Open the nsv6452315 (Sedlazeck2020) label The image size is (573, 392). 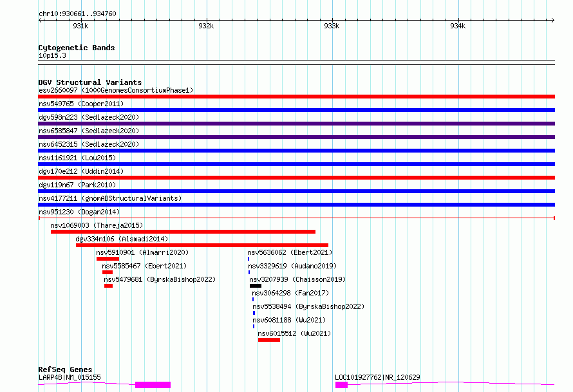pos(89,144)
